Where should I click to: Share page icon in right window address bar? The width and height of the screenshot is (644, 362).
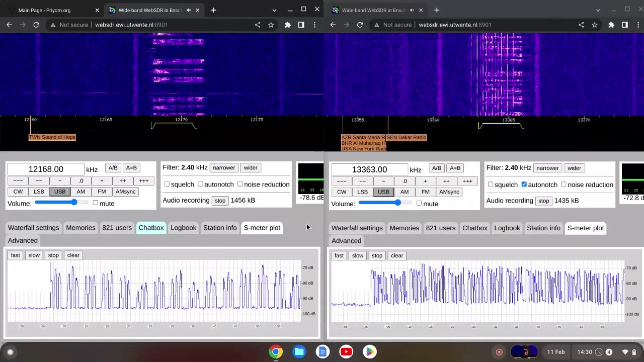(581, 25)
